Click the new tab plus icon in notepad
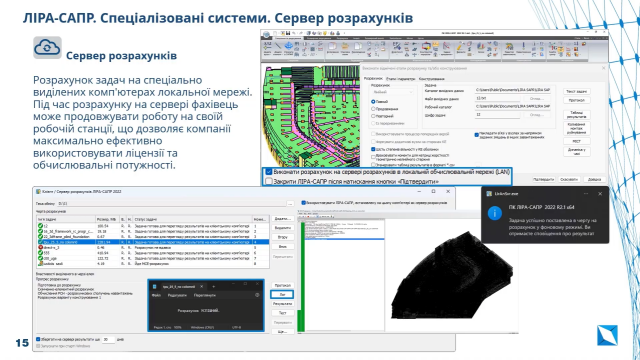Screen dimensions: 640x360 point(213,287)
